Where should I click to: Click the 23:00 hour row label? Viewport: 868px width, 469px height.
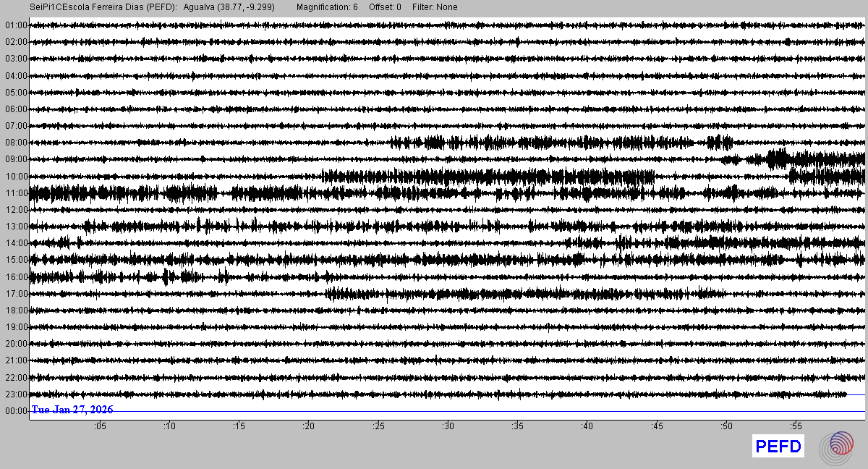(x=15, y=394)
